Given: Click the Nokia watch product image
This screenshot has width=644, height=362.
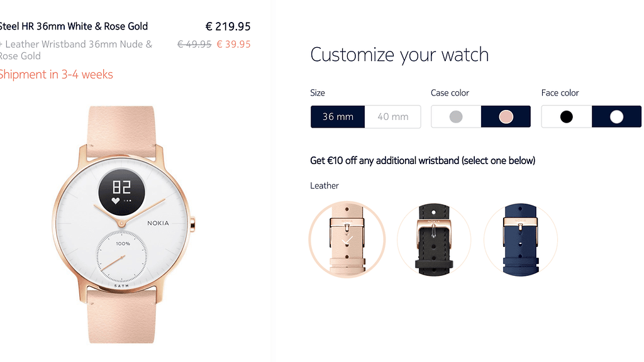Looking at the screenshot, I should click(x=122, y=224).
